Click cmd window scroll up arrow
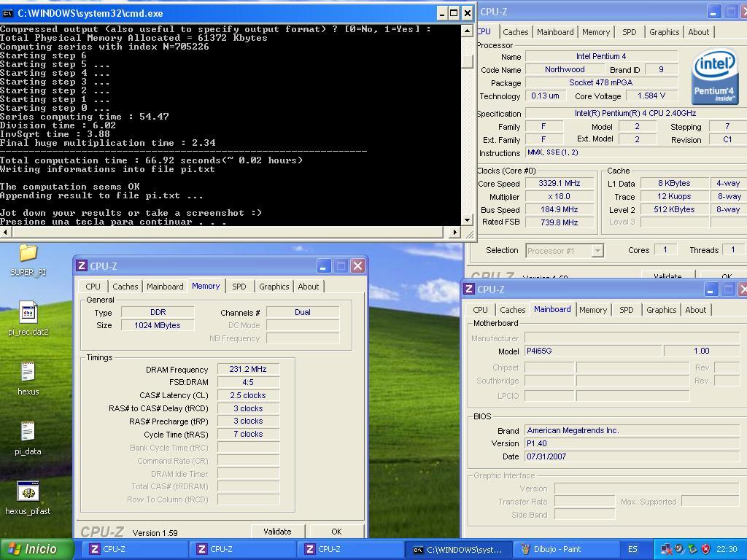 pos(468,31)
